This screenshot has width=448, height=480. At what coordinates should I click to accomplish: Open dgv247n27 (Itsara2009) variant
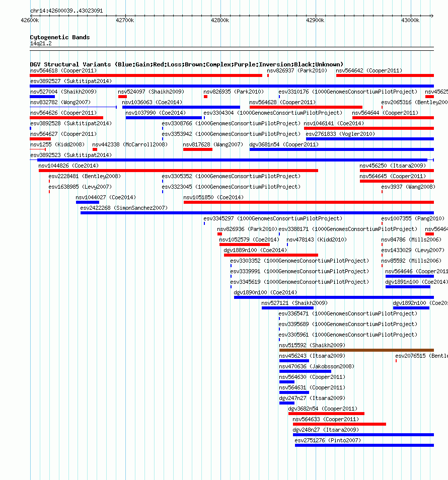point(312,398)
